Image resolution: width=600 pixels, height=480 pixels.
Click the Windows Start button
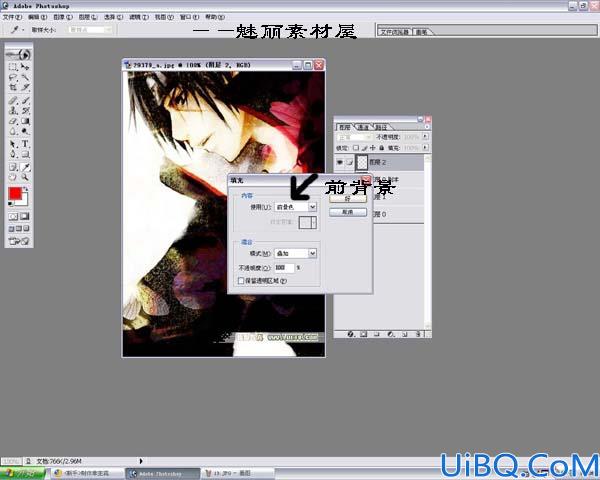[23, 474]
